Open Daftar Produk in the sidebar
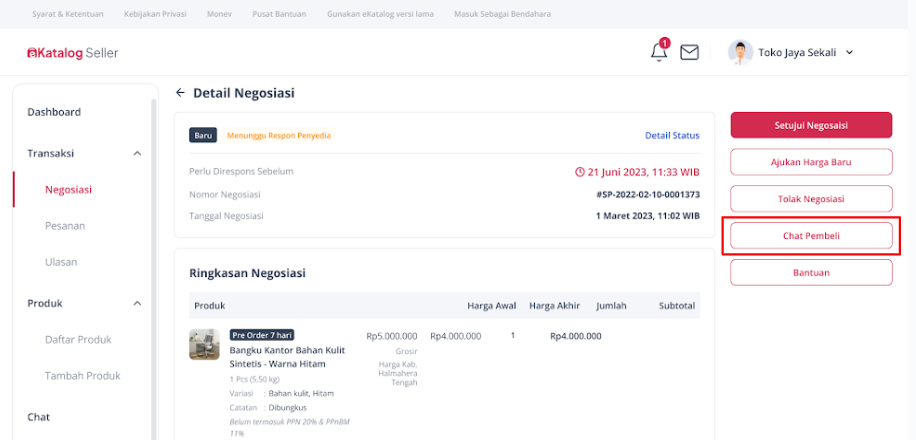This screenshot has width=916, height=440. click(x=78, y=339)
